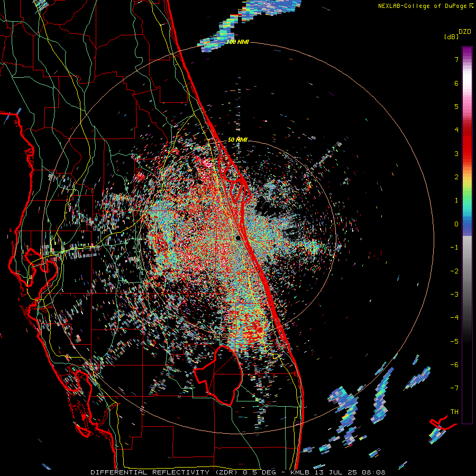This screenshot has height=476, width=476.
Task: Click the -6 value on color scale
Action: (x=454, y=365)
